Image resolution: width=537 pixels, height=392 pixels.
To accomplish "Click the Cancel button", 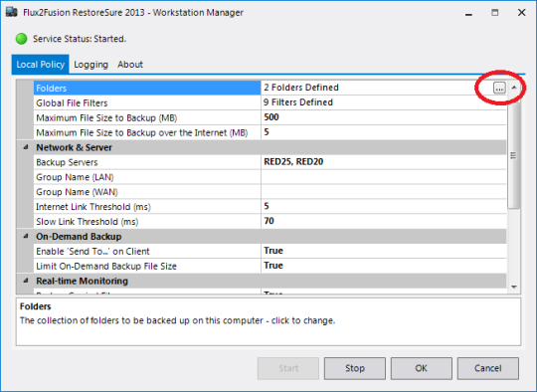I will [x=488, y=368].
